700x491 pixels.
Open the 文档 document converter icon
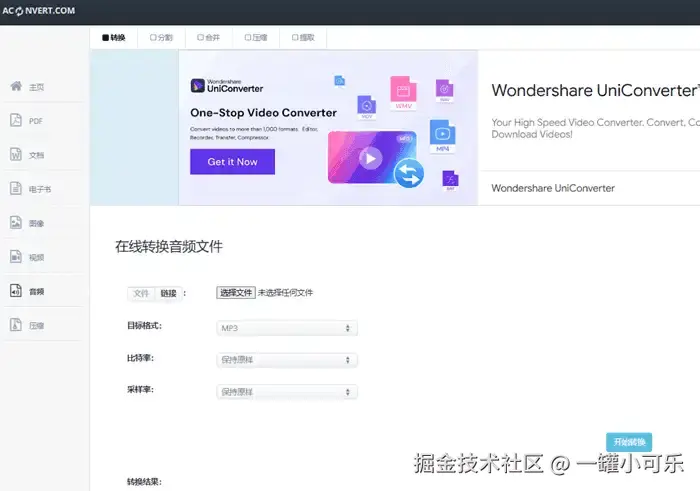[x=16, y=154]
